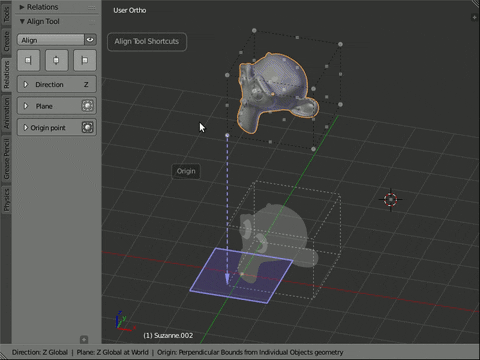
Task: Click the 3D cursor in the viewport
Action: click(391, 200)
